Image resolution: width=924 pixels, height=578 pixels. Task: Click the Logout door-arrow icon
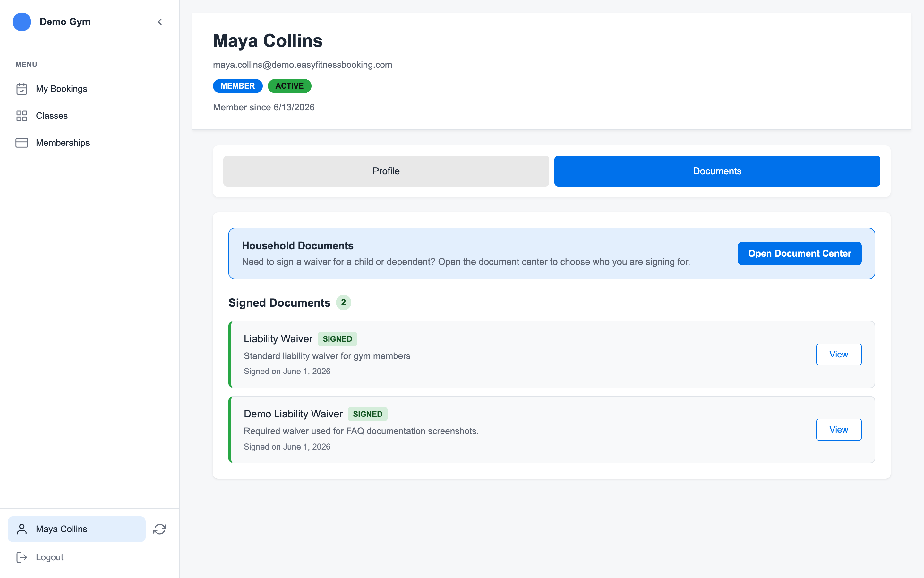22,557
